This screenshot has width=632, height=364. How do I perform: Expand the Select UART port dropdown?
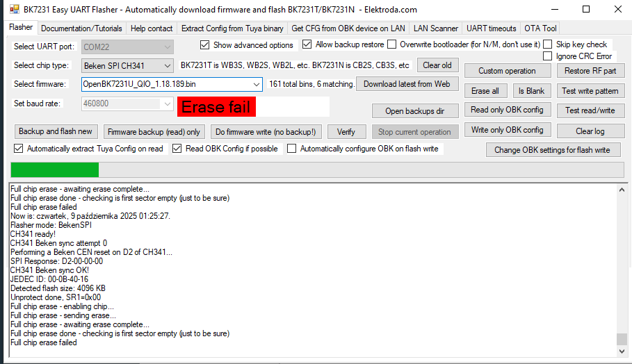tap(127, 47)
